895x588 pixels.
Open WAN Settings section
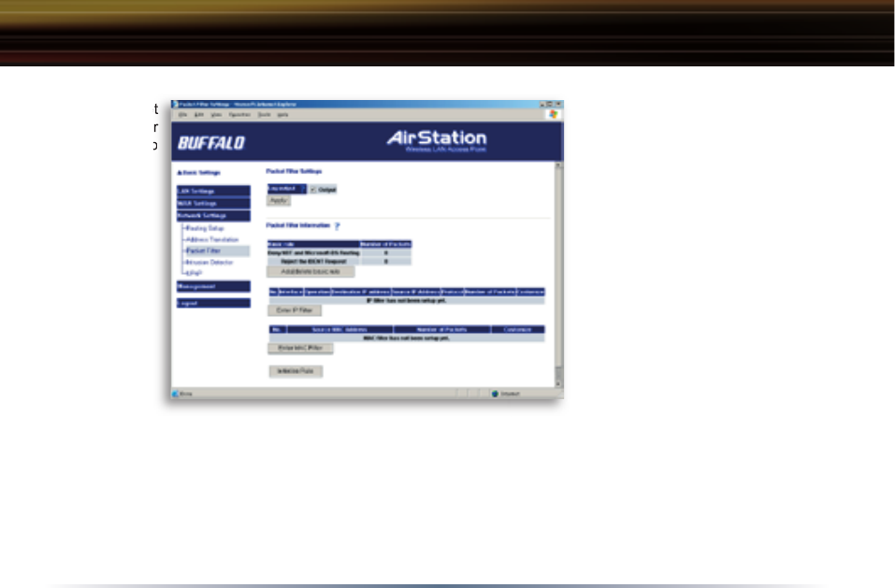coord(213,203)
